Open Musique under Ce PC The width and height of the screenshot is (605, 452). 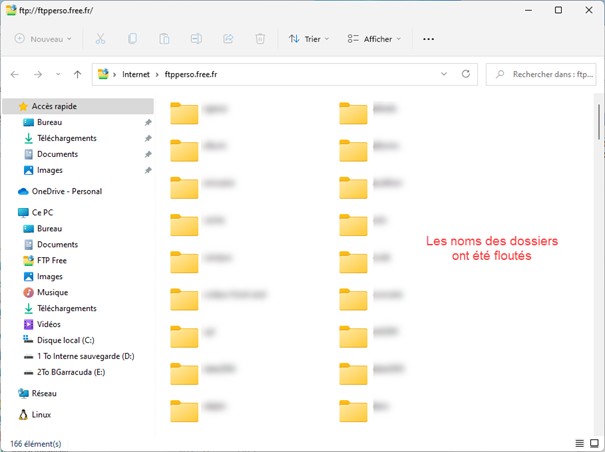pos(52,293)
